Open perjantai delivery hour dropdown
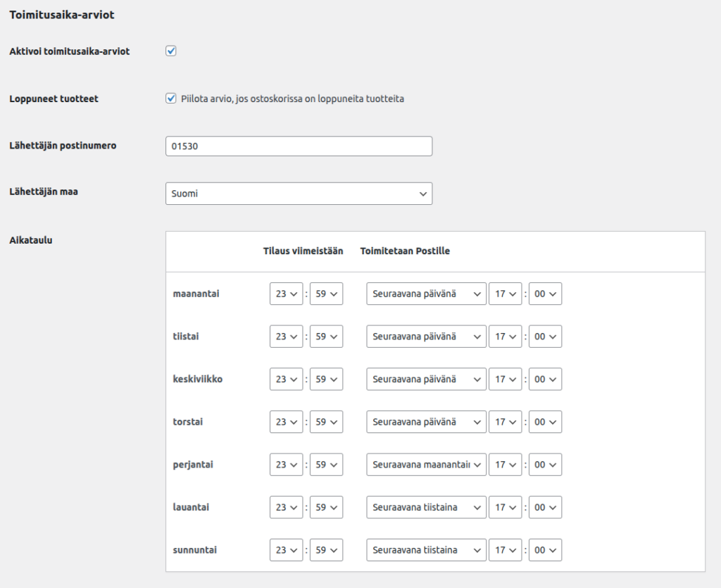The height and width of the screenshot is (588, 721). (505, 465)
